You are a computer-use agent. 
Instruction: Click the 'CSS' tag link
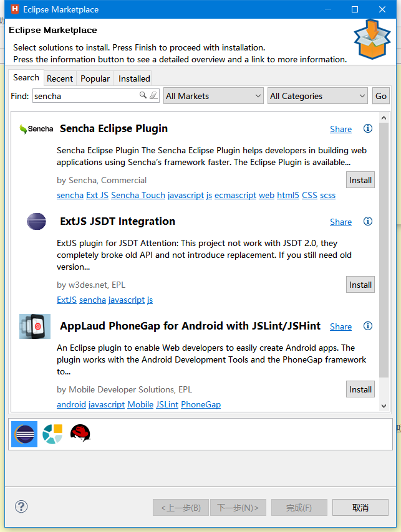pos(309,196)
